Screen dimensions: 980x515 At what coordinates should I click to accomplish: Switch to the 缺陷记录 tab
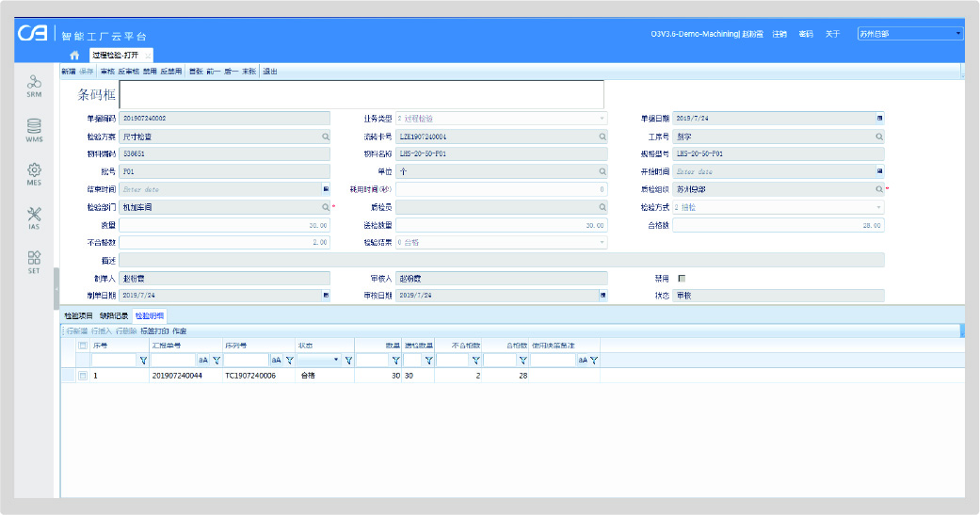(x=114, y=315)
